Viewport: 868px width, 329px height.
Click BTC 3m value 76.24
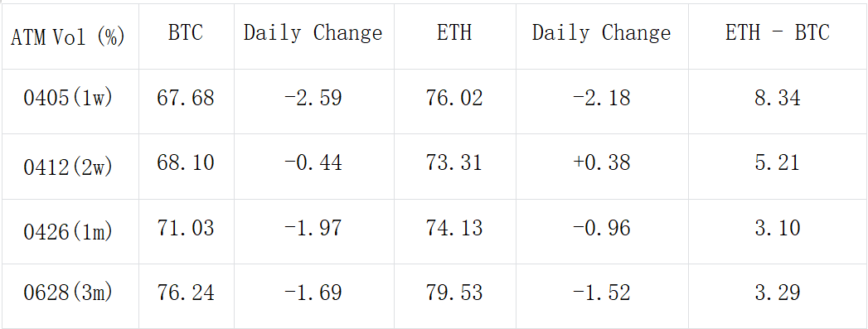click(x=186, y=293)
